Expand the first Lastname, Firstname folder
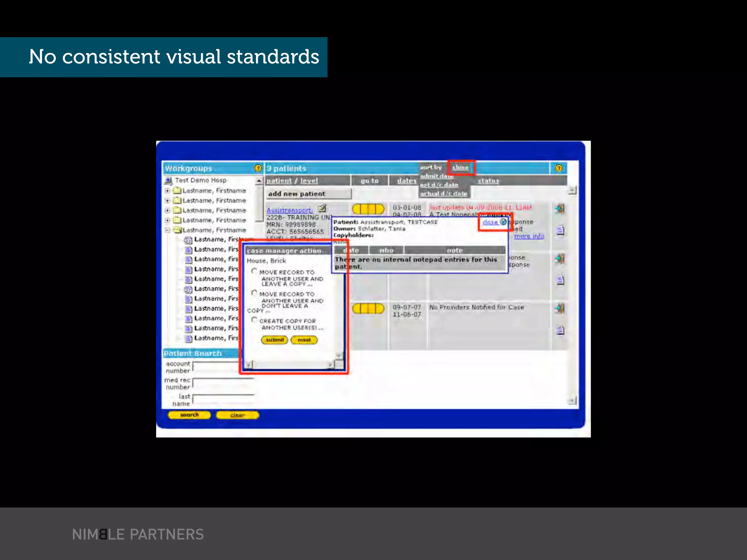 tap(167, 191)
